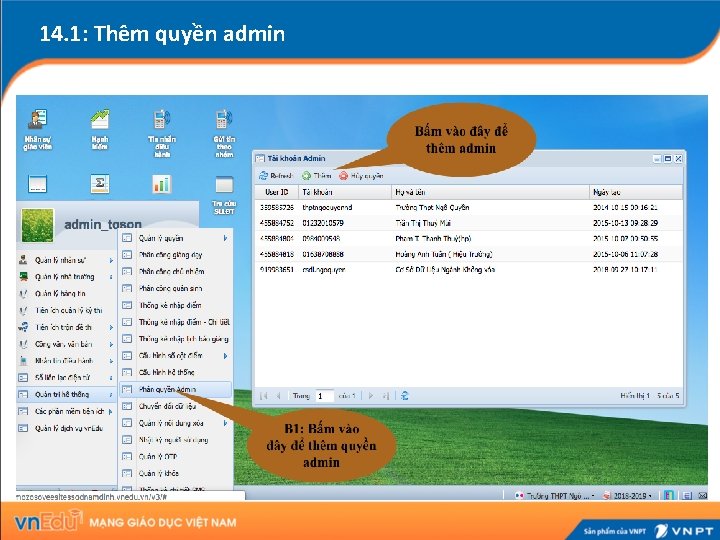This screenshot has width=720, height=540.
Task: Select Quản lý khóa
Action: pyautogui.click(x=175, y=473)
